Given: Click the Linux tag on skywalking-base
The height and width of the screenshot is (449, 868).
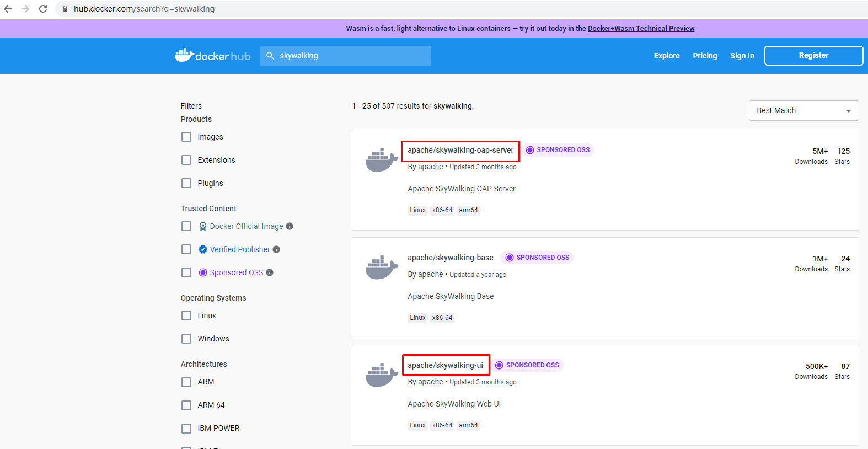Looking at the screenshot, I should [x=417, y=318].
